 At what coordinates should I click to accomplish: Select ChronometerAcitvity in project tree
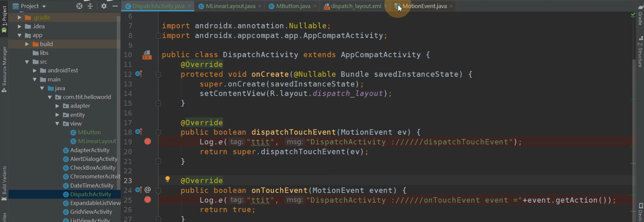[91, 177]
